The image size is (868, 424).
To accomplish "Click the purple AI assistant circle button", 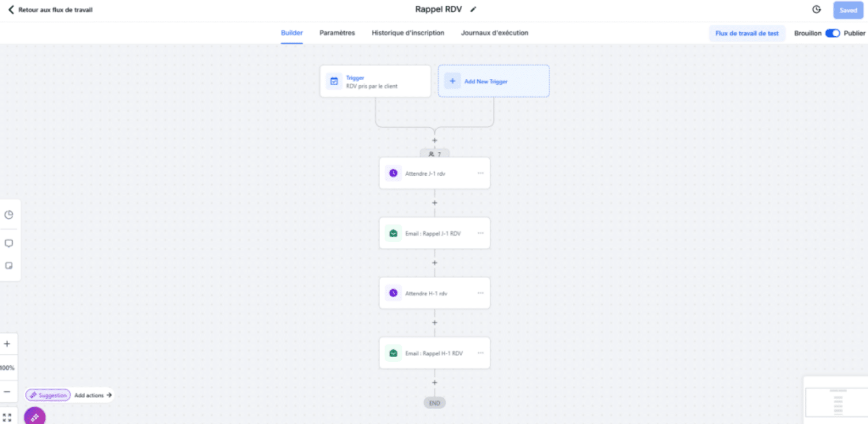I will (x=35, y=416).
